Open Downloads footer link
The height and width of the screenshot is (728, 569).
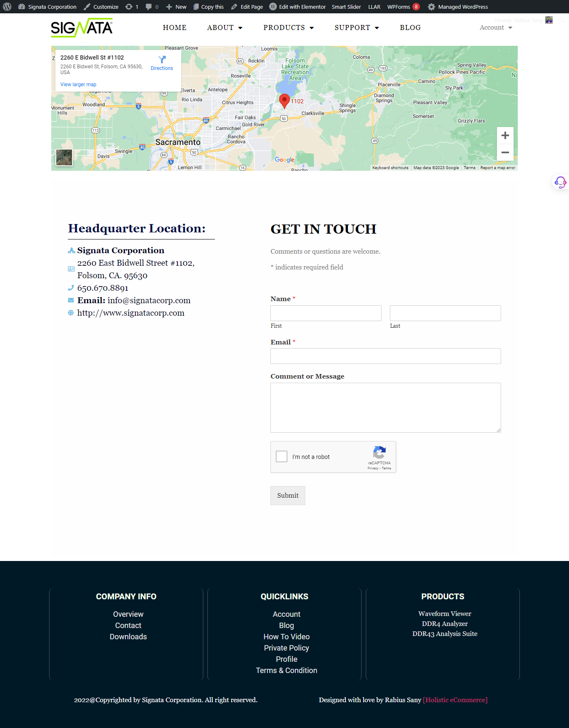[128, 636]
